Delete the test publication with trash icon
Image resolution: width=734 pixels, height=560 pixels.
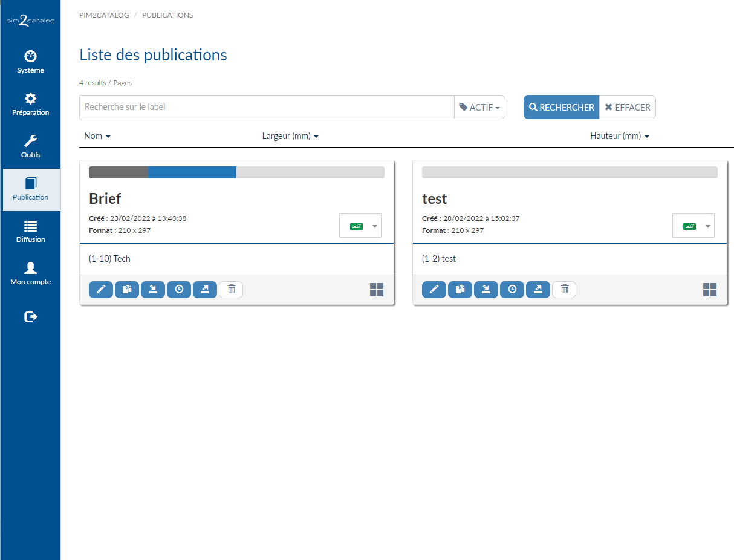pos(564,290)
